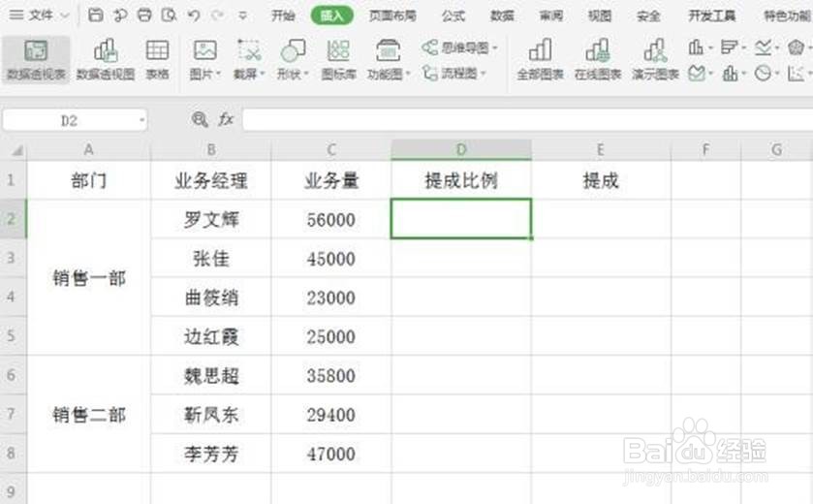813x504 pixels.
Task: Click the 全部图表 all charts icon
Action: pyautogui.click(x=540, y=60)
